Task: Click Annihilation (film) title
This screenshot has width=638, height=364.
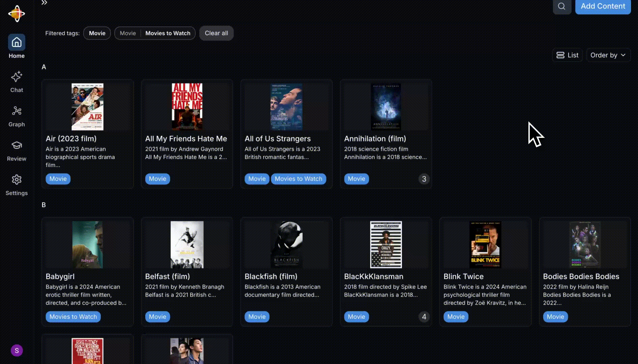Action: pos(375,139)
